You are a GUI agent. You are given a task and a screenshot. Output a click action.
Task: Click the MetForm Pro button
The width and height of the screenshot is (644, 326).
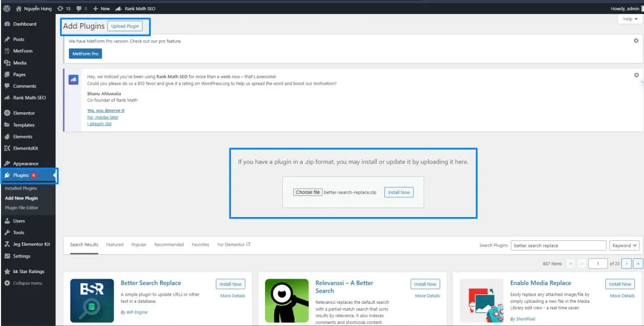coord(85,53)
